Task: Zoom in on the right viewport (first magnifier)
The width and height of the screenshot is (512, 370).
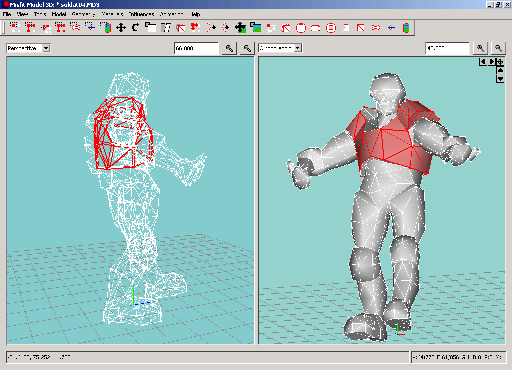Action: [480, 48]
